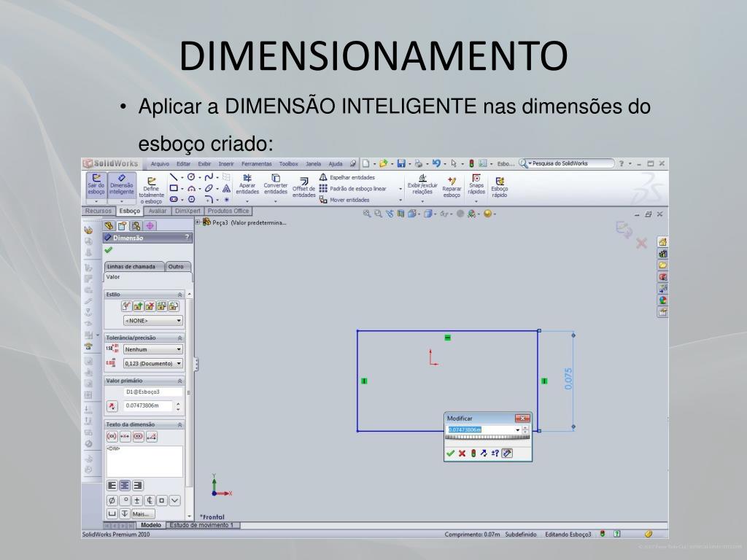Click the Reparar esboço tool
Image resolution: width=747 pixels, height=560 pixels.
(452, 187)
